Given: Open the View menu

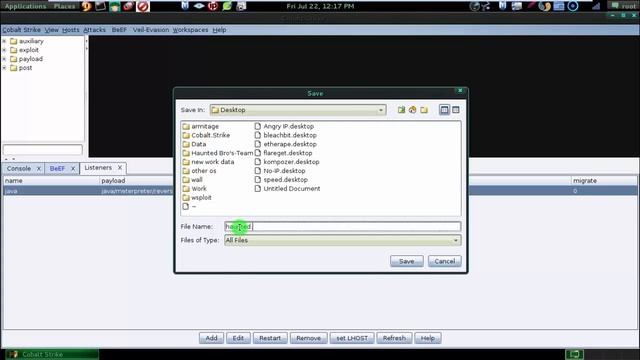Looking at the screenshot, I should pos(51,30).
